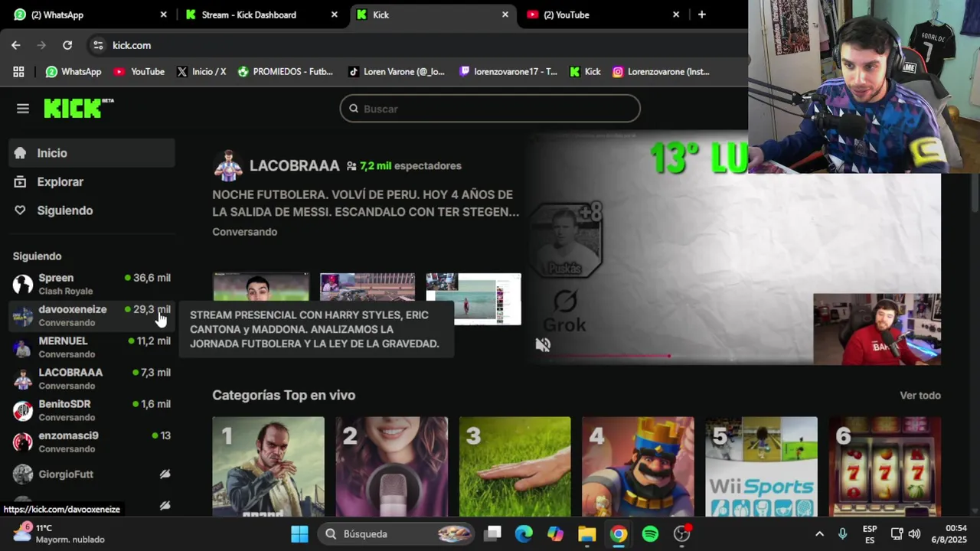Unmute the featured stream preview
The height and width of the screenshot is (551, 980).
543,345
